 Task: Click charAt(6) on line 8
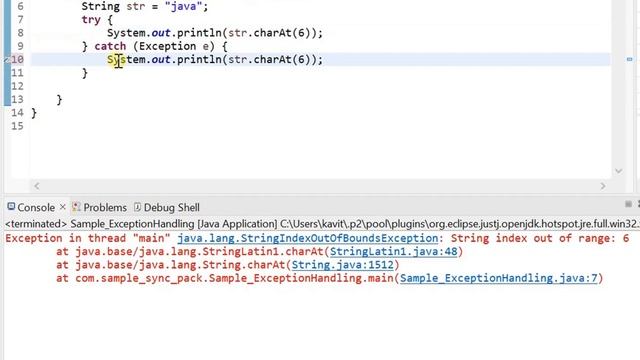point(282,33)
